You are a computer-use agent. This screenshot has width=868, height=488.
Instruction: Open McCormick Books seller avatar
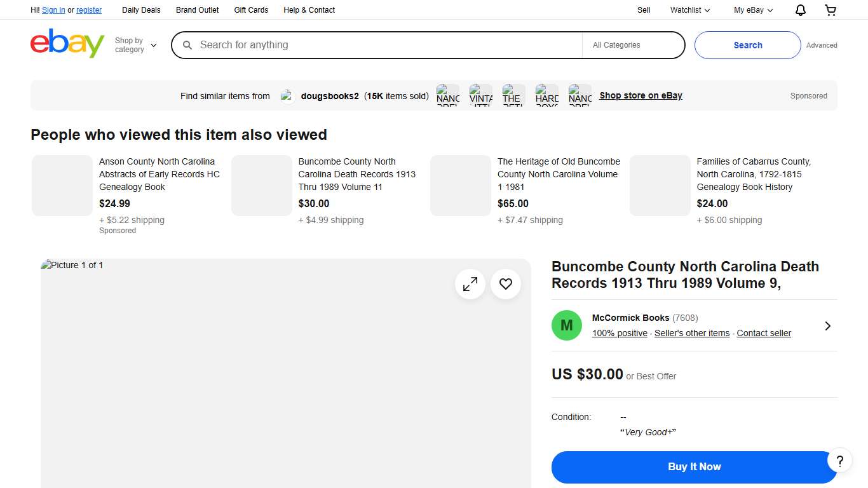[x=566, y=325]
